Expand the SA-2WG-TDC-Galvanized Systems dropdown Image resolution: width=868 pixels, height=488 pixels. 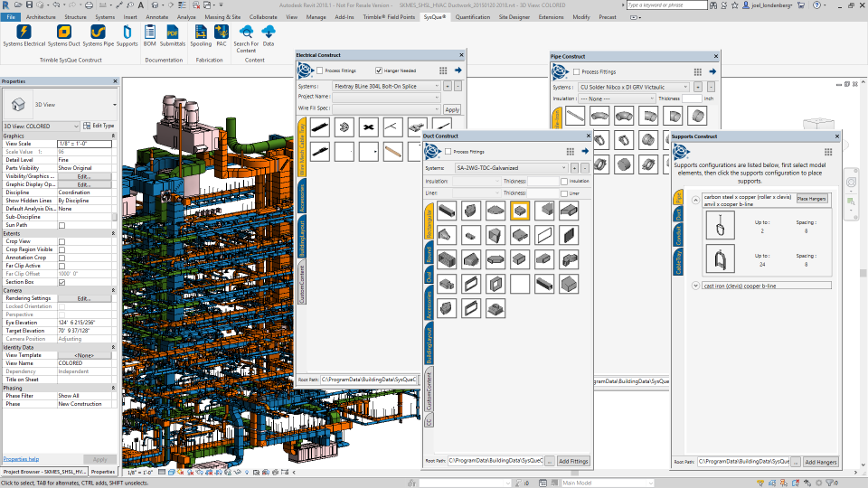click(x=564, y=168)
